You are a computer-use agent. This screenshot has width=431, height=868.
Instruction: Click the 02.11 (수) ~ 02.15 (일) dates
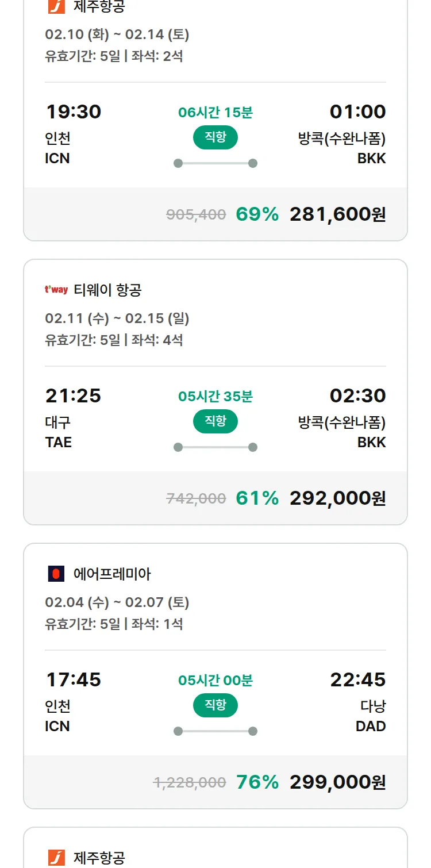117,318
